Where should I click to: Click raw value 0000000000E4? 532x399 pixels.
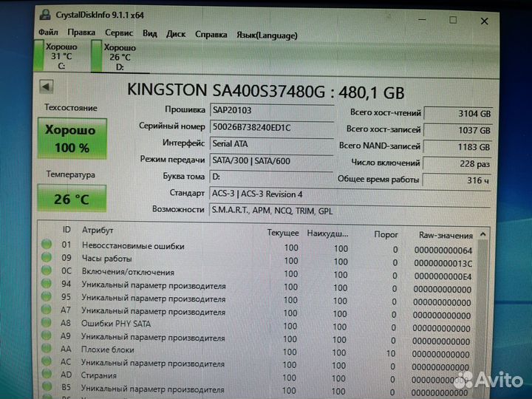click(x=443, y=276)
